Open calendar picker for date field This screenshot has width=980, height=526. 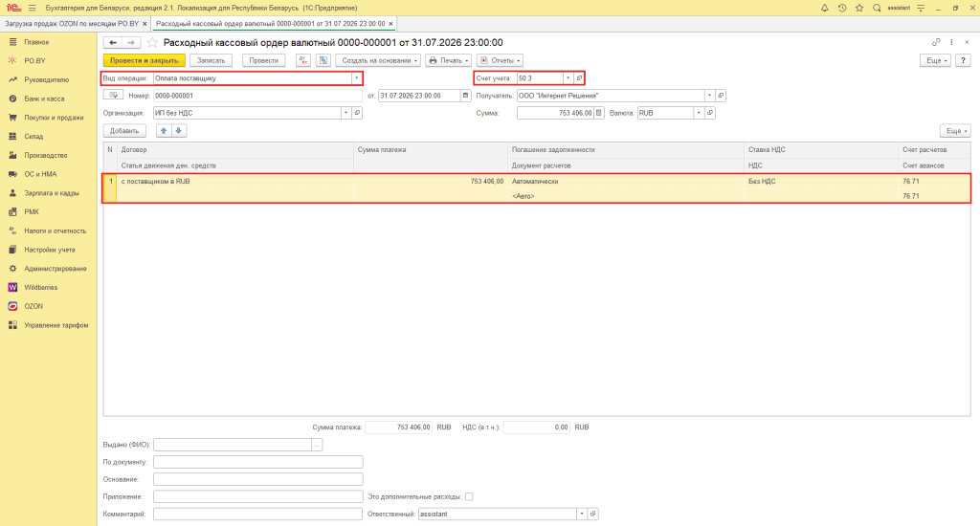click(466, 96)
